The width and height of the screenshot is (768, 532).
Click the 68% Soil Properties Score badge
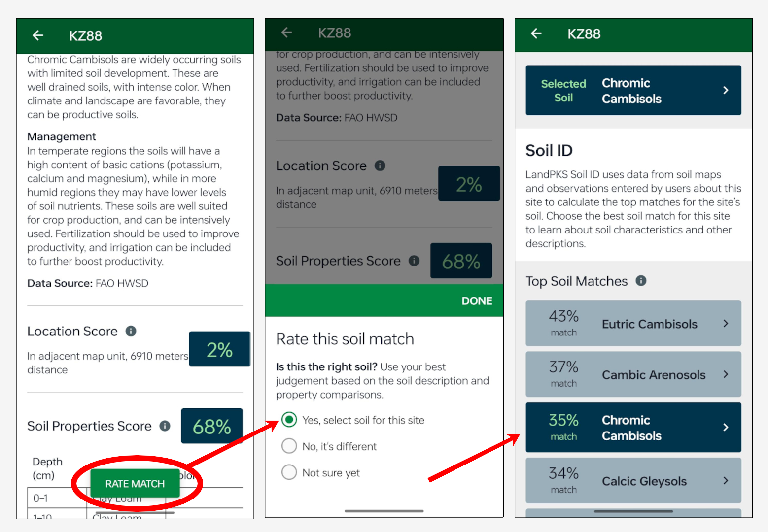click(x=211, y=425)
